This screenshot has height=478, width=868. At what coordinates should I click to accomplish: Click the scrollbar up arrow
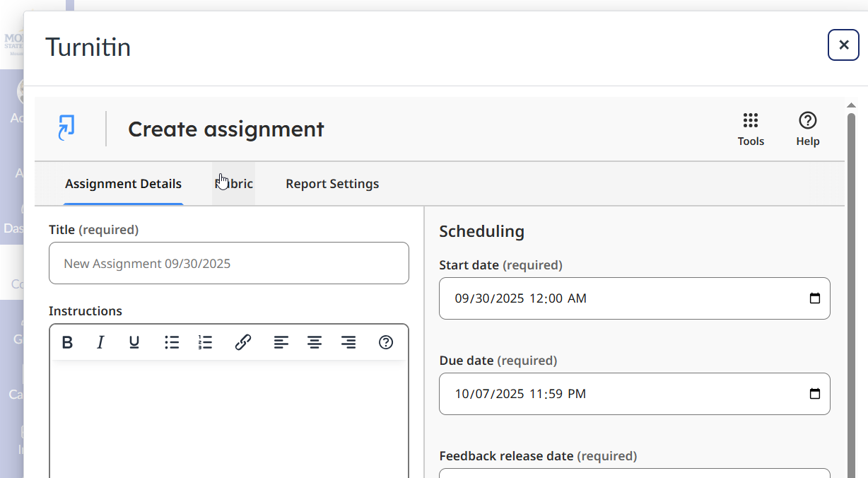click(852, 104)
